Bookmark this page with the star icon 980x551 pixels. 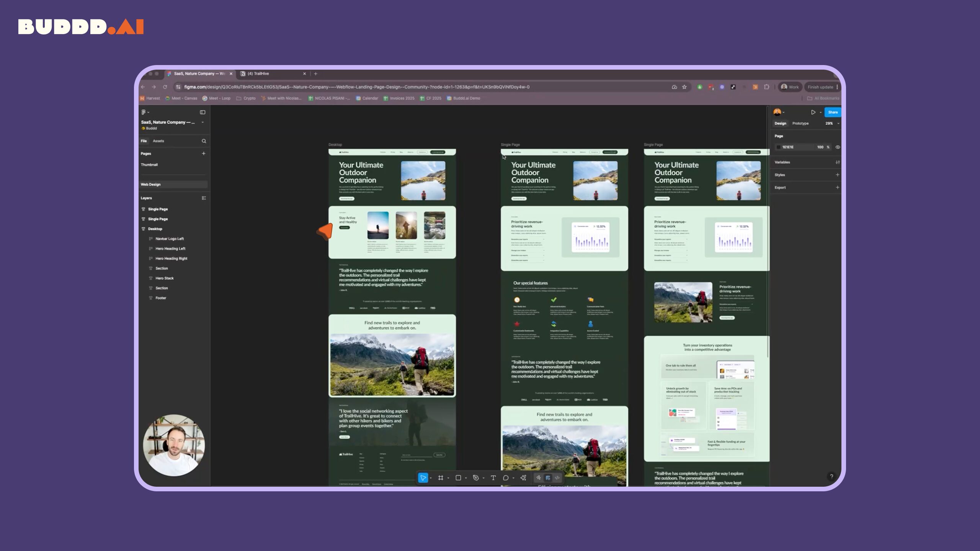[684, 87]
